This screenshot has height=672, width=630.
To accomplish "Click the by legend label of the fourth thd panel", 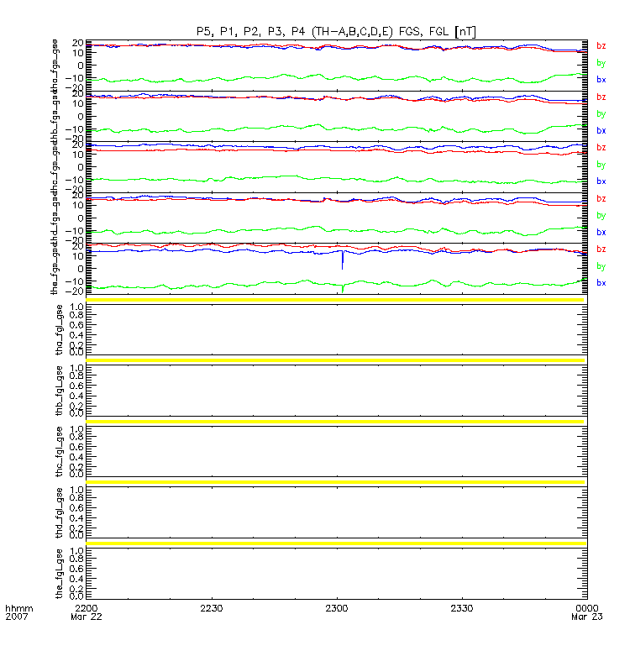I will (601, 216).
